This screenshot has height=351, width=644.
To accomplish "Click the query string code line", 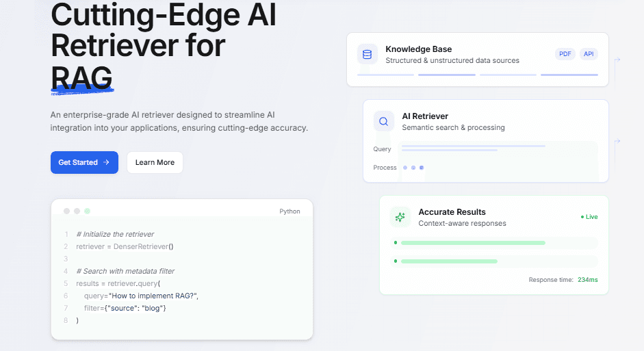I will click(x=141, y=296).
